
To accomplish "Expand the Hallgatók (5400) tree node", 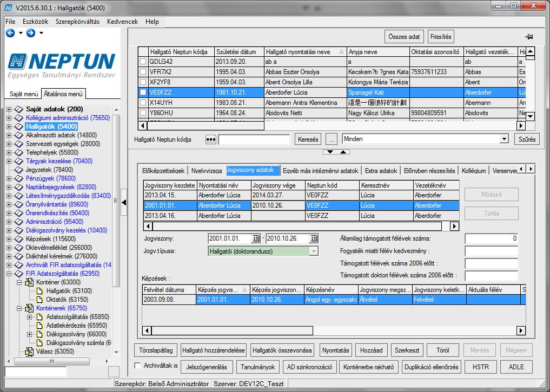I will pos(9,127).
